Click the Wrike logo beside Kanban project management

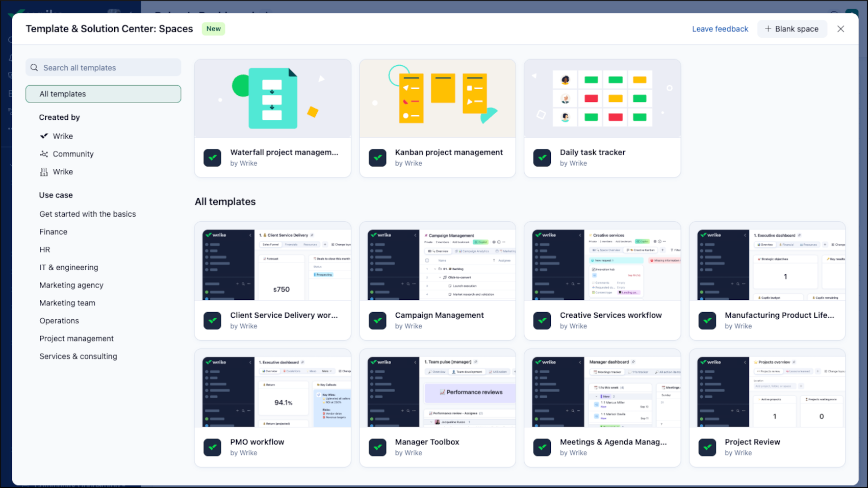click(377, 158)
